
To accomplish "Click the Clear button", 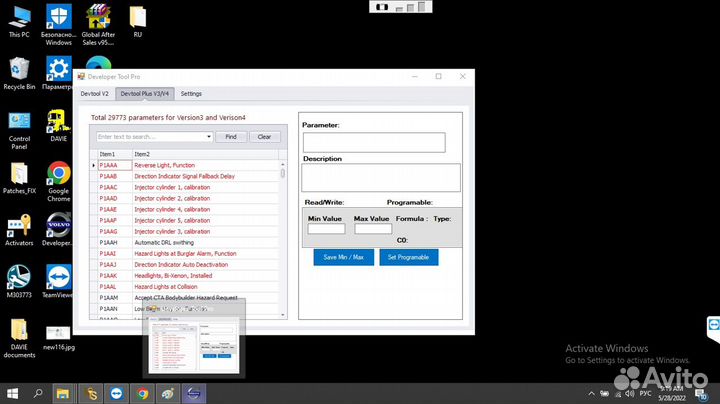I will point(264,137).
